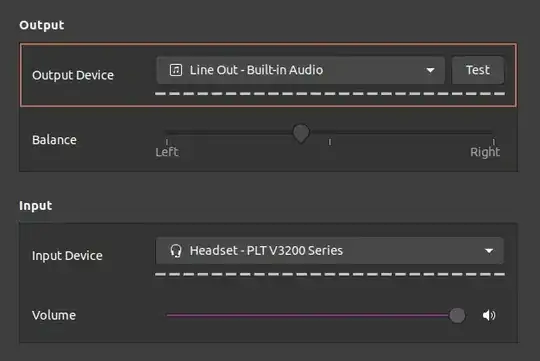Click the music note icon in Output Device
The width and height of the screenshot is (540, 361).
click(x=176, y=70)
